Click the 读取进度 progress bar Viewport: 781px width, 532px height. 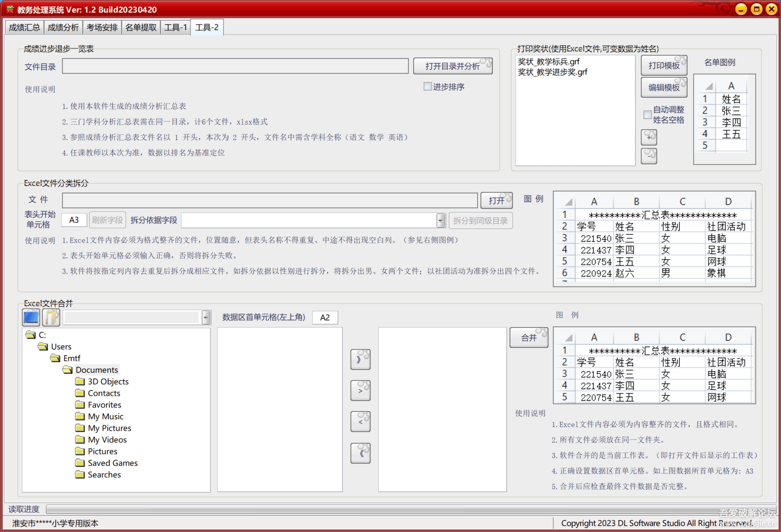coord(411,509)
